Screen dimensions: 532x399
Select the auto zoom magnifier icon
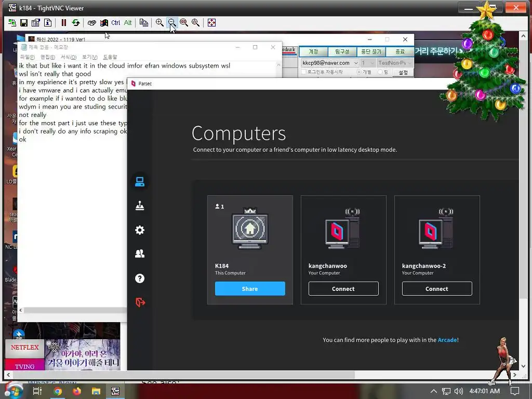(x=195, y=23)
